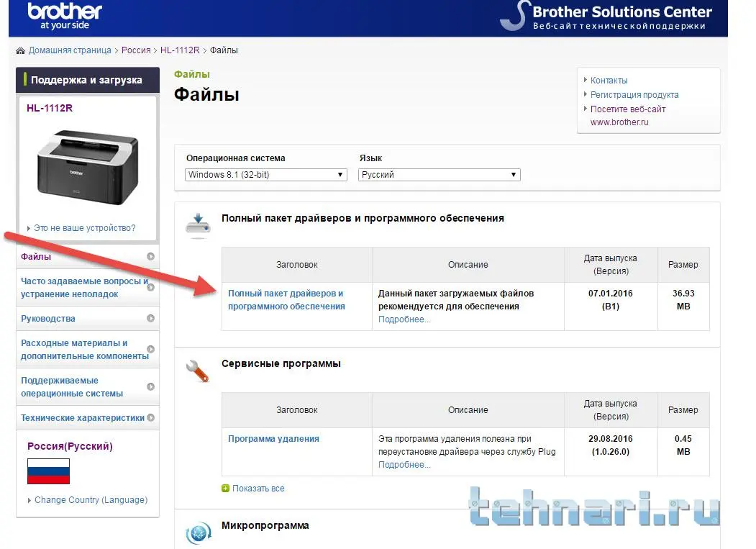Expand the Показать все link
Viewport: 756px width, 549px height.
click(x=258, y=489)
